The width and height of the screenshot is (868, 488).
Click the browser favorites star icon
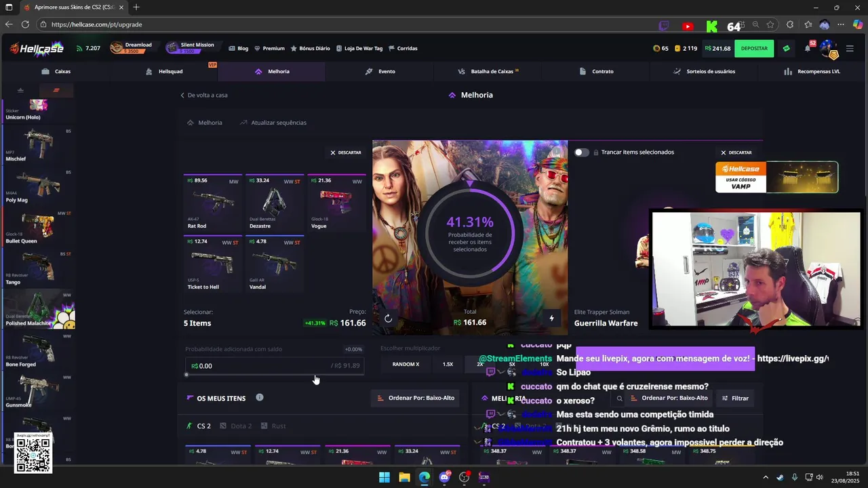(x=770, y=24)
